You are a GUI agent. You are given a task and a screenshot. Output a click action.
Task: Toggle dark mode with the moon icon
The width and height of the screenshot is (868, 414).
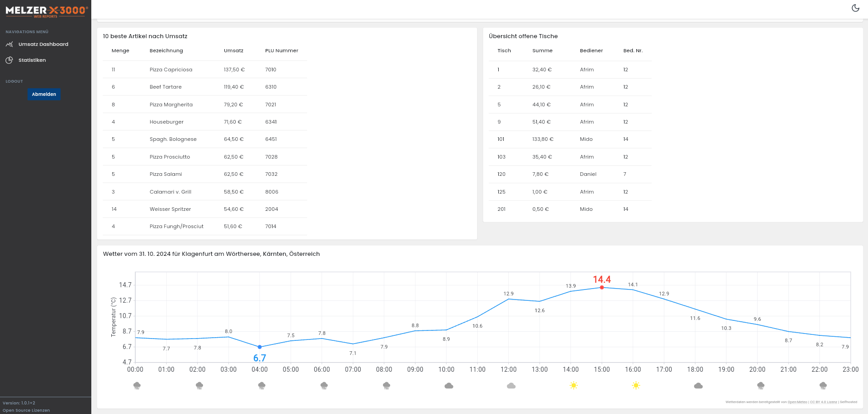click(855, 8)
